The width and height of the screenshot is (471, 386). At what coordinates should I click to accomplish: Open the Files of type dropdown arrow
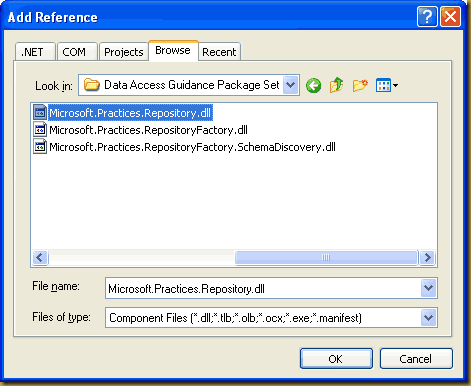tap(428, 318)
